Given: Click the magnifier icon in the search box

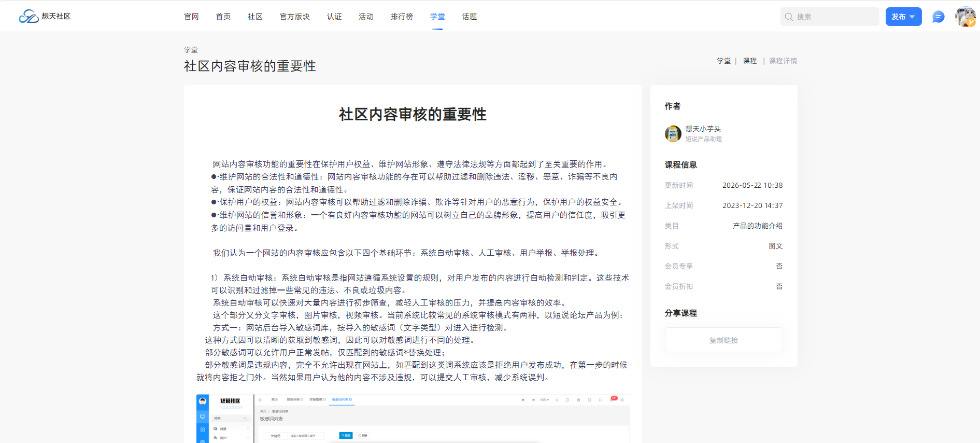Looking at the screenshot, I should (x=789, y=17).
